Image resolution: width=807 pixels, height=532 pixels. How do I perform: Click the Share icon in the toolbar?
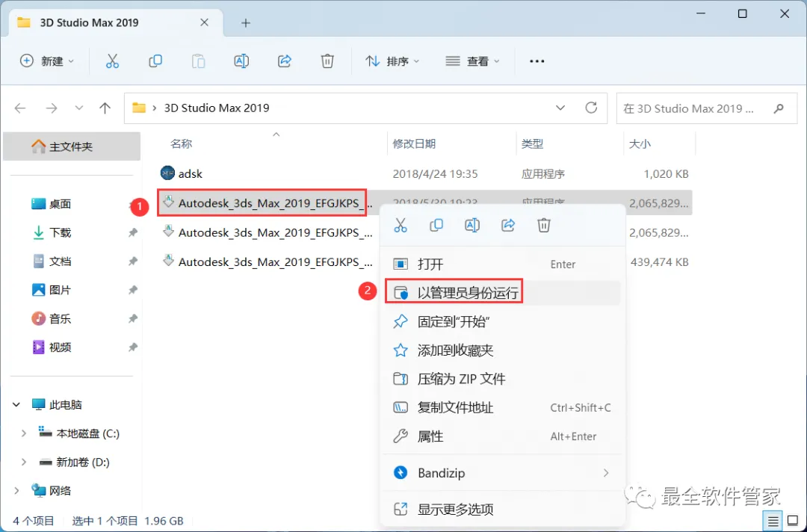click(285, 61)
